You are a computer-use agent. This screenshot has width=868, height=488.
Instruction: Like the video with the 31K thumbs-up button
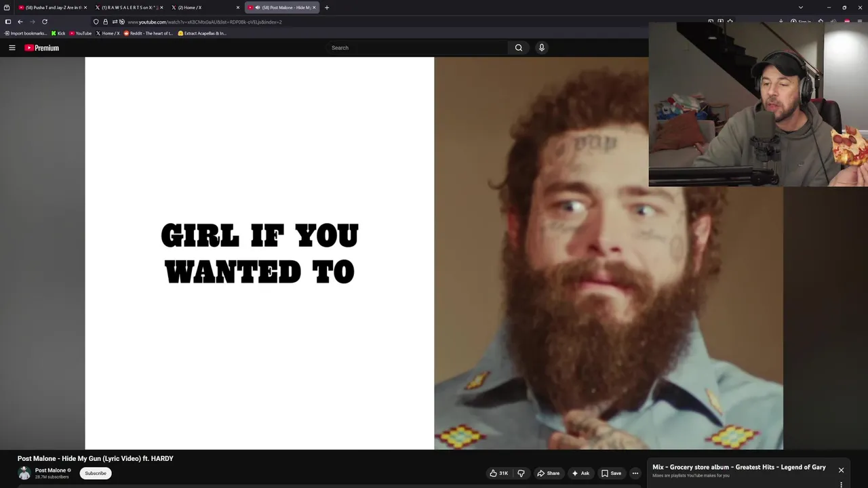click(499, 473)
